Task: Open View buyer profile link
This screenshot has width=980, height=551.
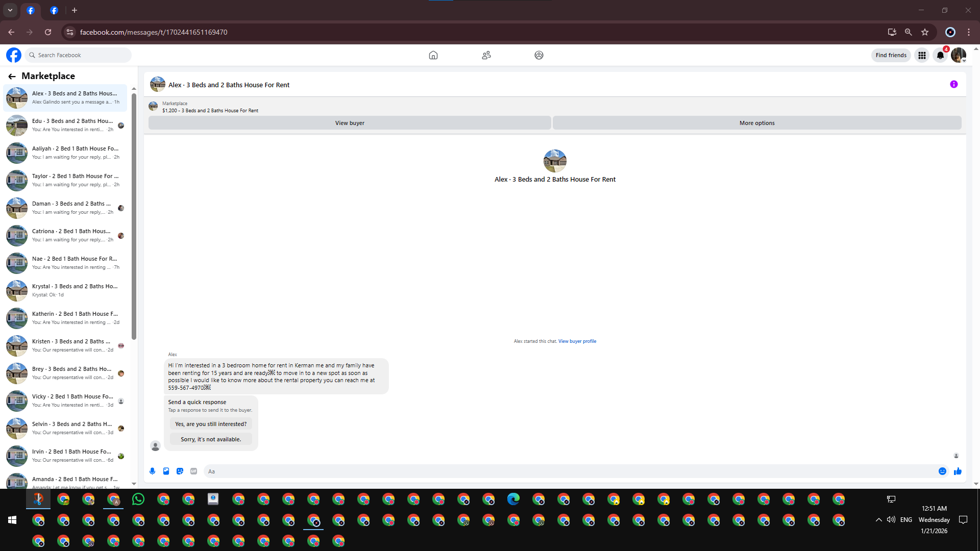Action: (x=577, y=341)
